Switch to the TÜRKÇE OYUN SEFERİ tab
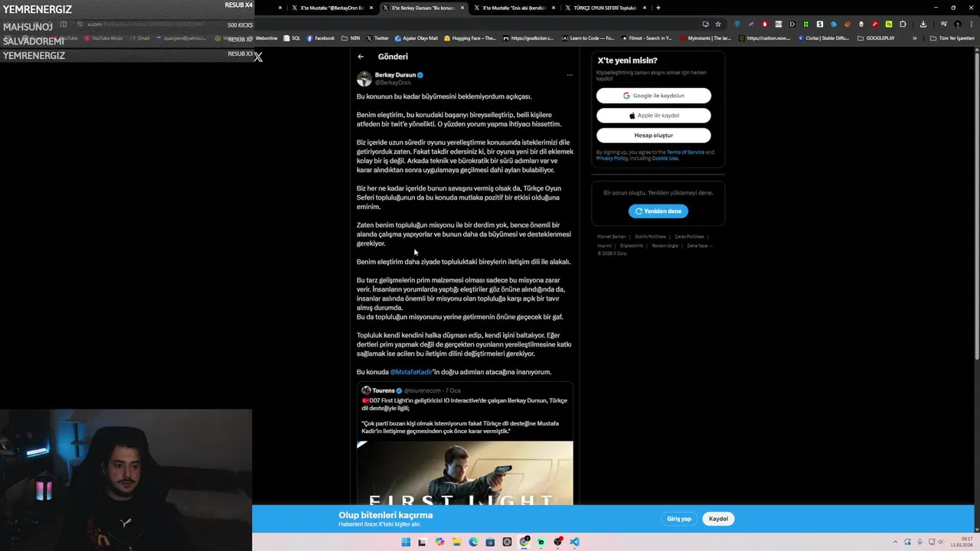 click(605, 8)
